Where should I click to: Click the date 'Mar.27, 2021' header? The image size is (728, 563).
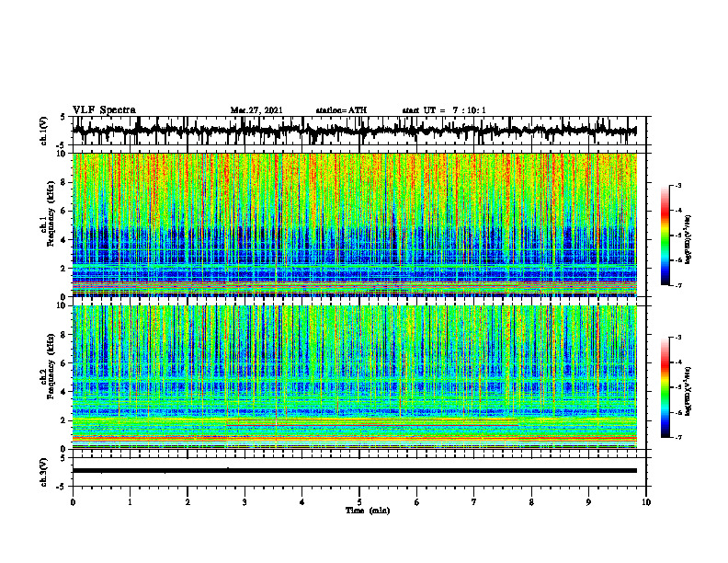[x=256, y=110]
